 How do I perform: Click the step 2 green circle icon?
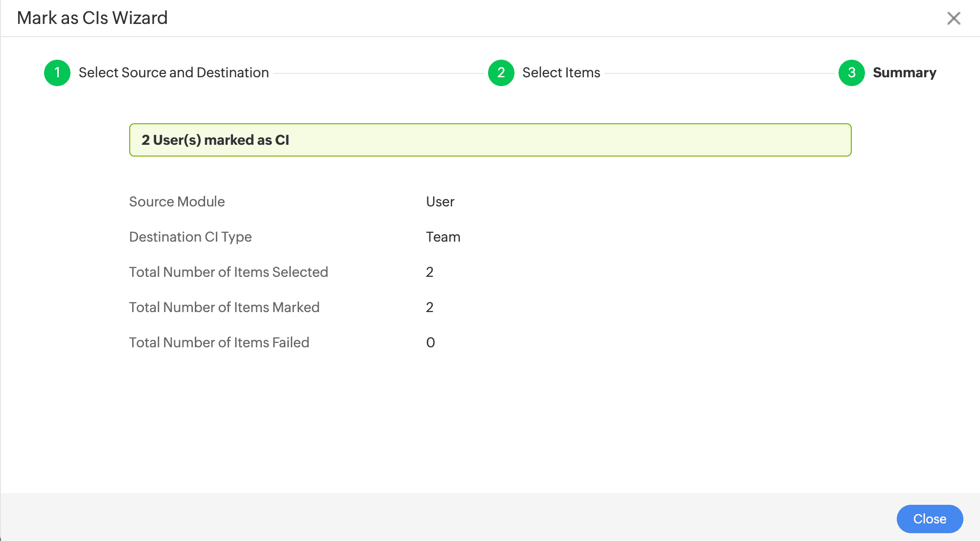501,73
